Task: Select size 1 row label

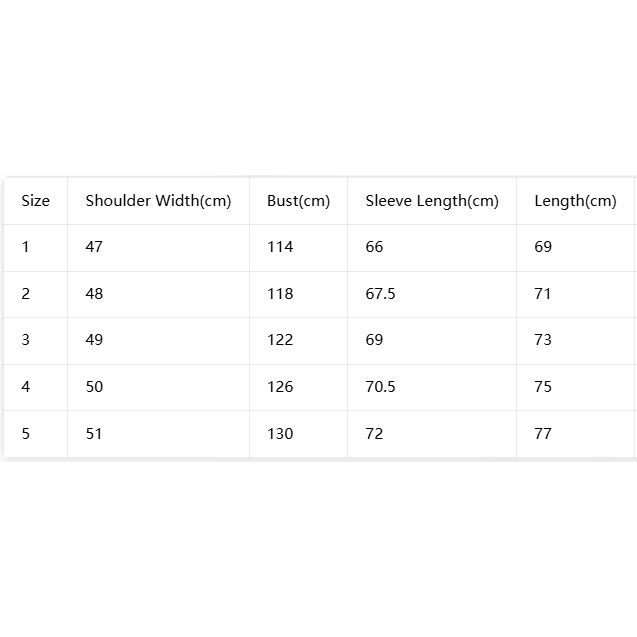Action: [x=25, y=247]
